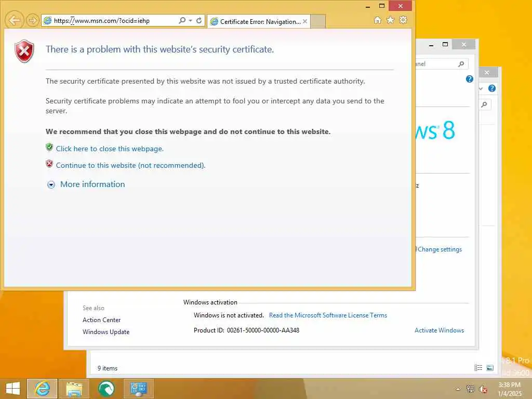Open Change settings in System window
The width and height of the screenshot is (532, 399).
coord(440,249)
